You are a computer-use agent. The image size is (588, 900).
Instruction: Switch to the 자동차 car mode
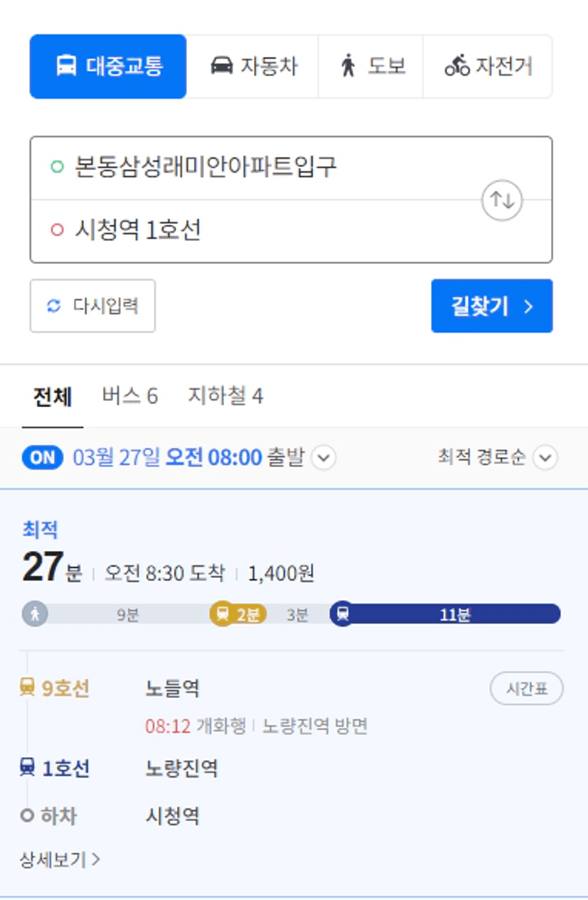pyautogui.click(x=252, y=66)
